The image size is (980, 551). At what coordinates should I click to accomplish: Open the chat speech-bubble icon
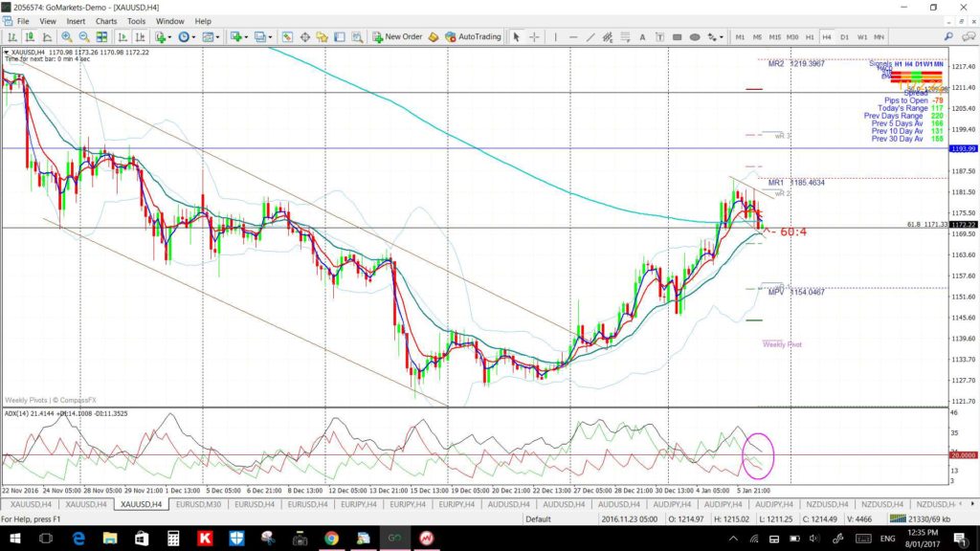click(x=969, y=37)
